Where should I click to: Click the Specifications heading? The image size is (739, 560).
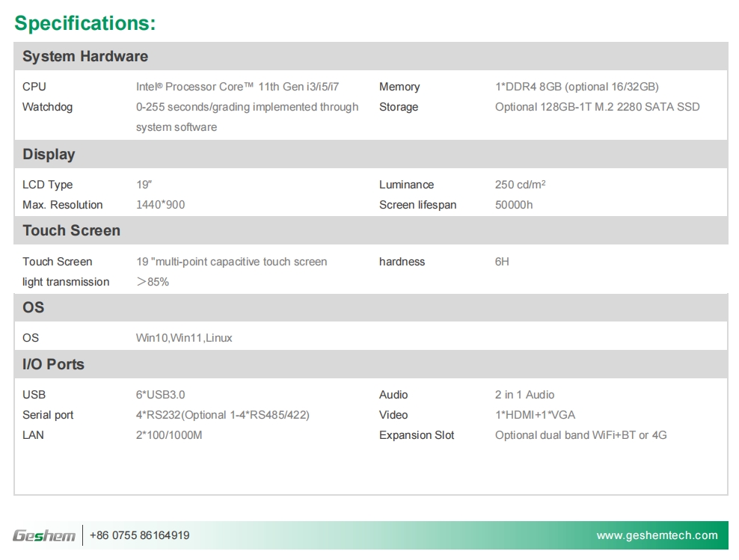[85, 23]
